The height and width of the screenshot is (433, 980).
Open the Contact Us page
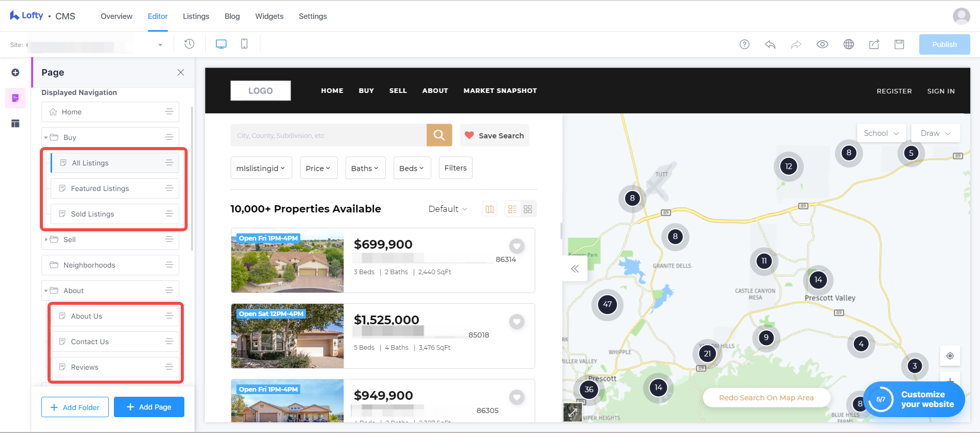click(x=115, y=342)
